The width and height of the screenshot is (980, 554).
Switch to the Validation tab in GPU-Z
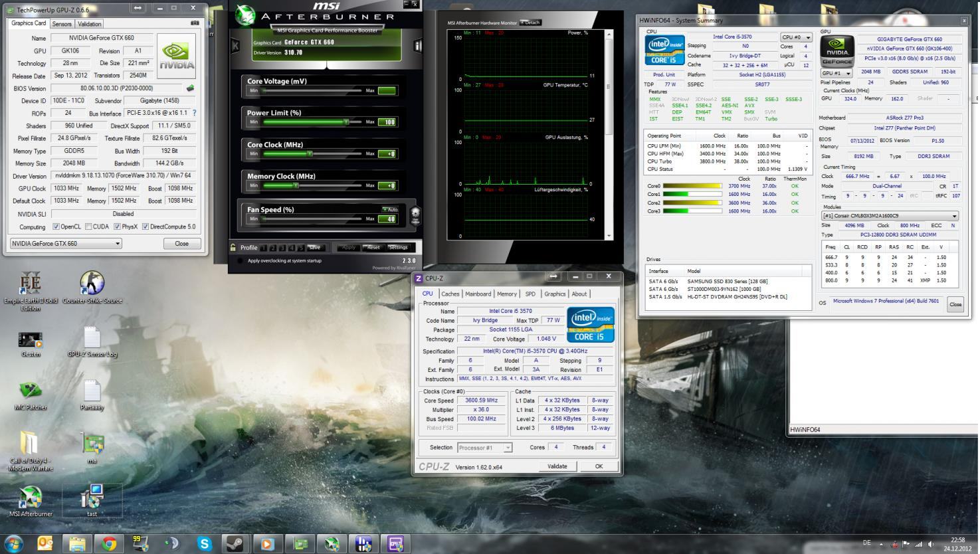(x=90, y=24)
